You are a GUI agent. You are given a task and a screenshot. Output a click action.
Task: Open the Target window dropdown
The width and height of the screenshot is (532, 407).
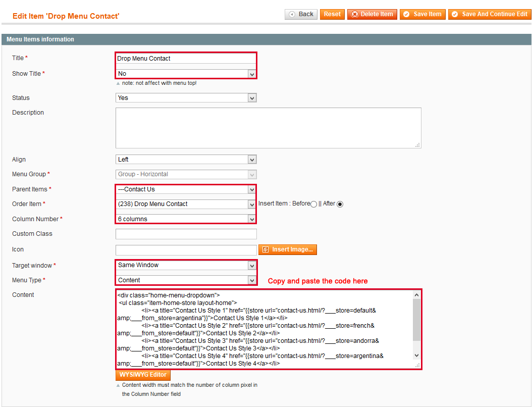(x=186, y=265)
